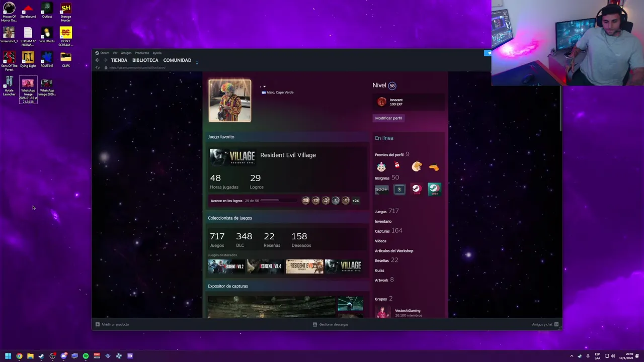Open the Resident Evil Village game link
The height and width of the screenshot is (362, 644).
(x=288, y=155)
